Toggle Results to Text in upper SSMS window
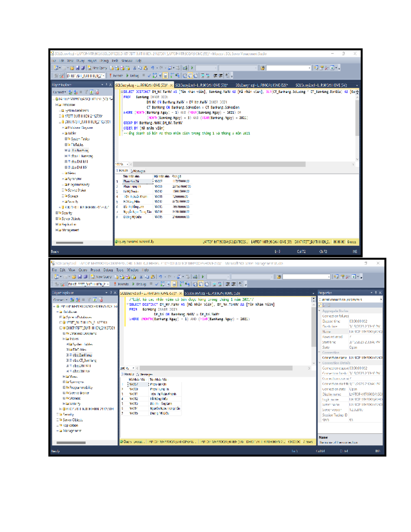 click(x=185, y=76)
